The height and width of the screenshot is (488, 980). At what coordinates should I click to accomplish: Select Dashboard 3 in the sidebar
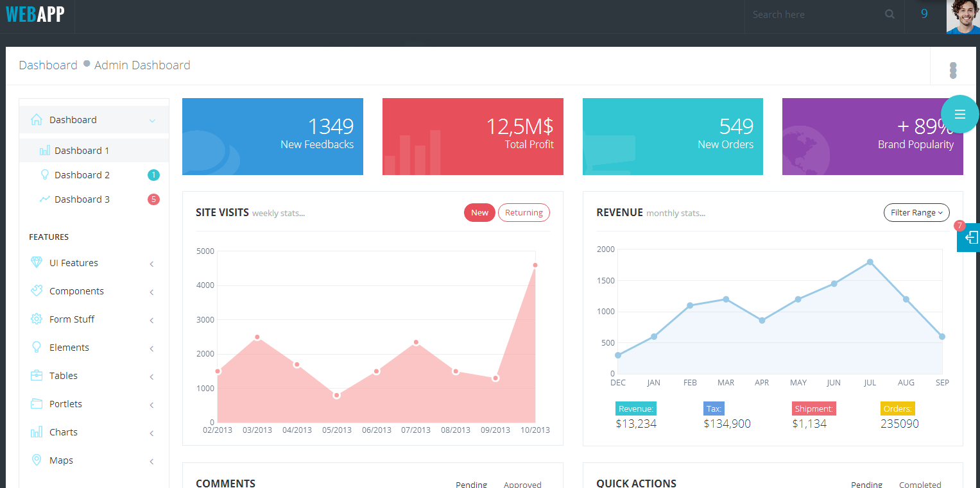pos(82,199)
